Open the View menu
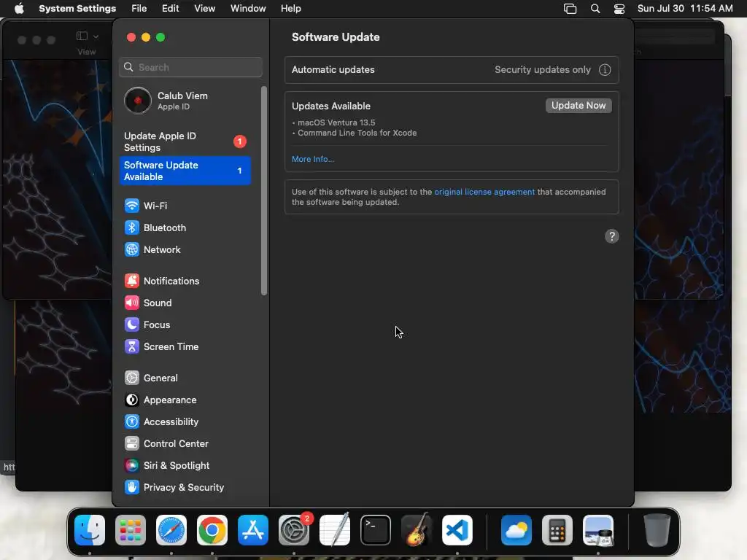The image size is (747, 560). pyautogui.click(x=204, y=9)
